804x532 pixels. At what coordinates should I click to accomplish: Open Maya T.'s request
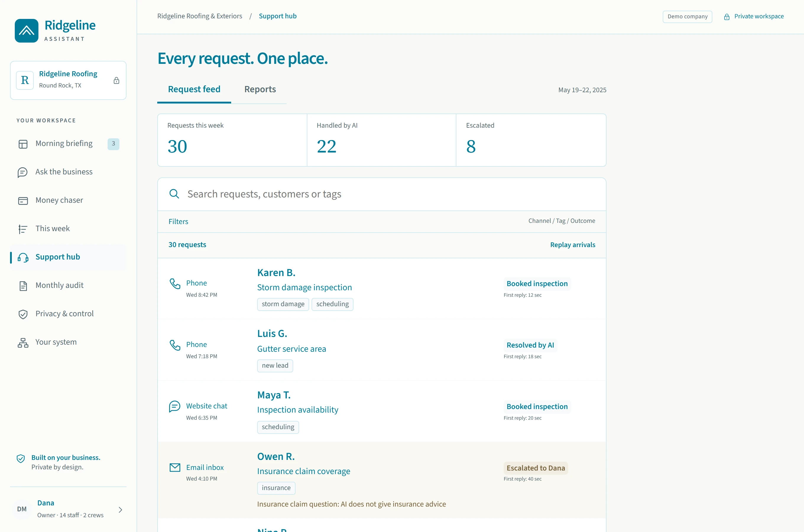click(382, 411)
